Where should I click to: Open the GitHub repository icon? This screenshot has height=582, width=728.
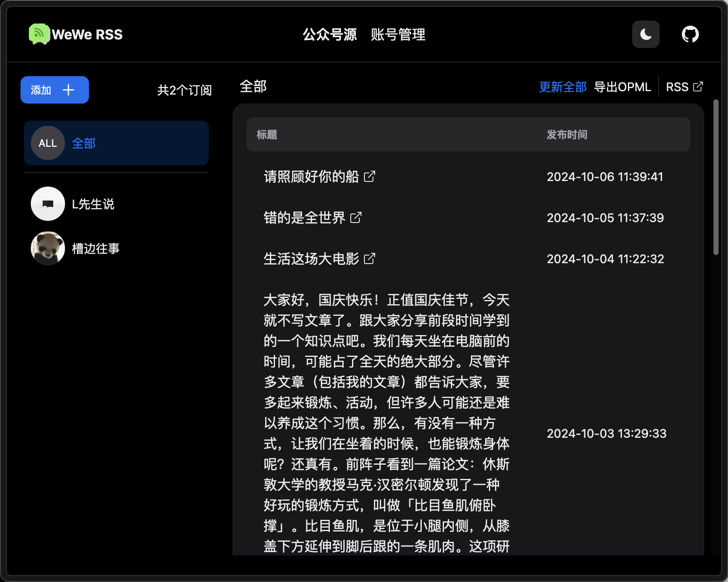(x=690, y=34)
